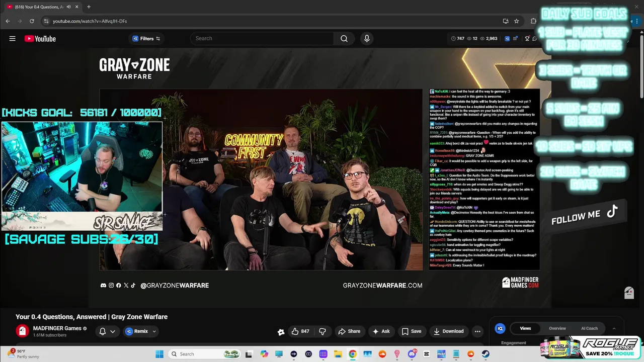Screen dimensions: 644x362
Task: Open Windows Start menu
Action: [x=159, y=354]
